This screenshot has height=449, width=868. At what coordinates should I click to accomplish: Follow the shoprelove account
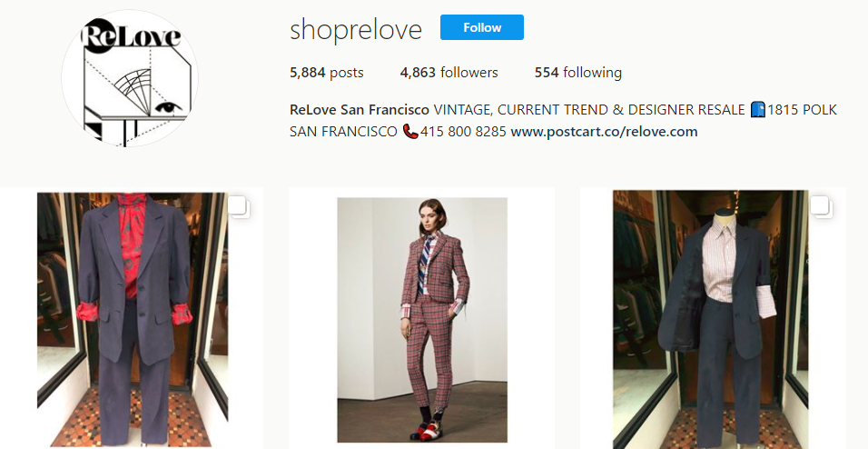click(x=481, y=28)
